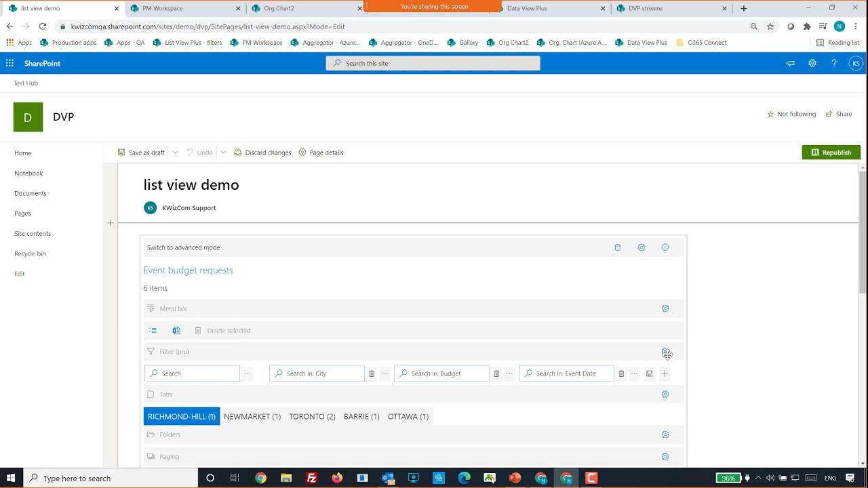Viewport: 868px width, 488px height.
Task: Delete the Event Date search filter
Action: point(621,373)
